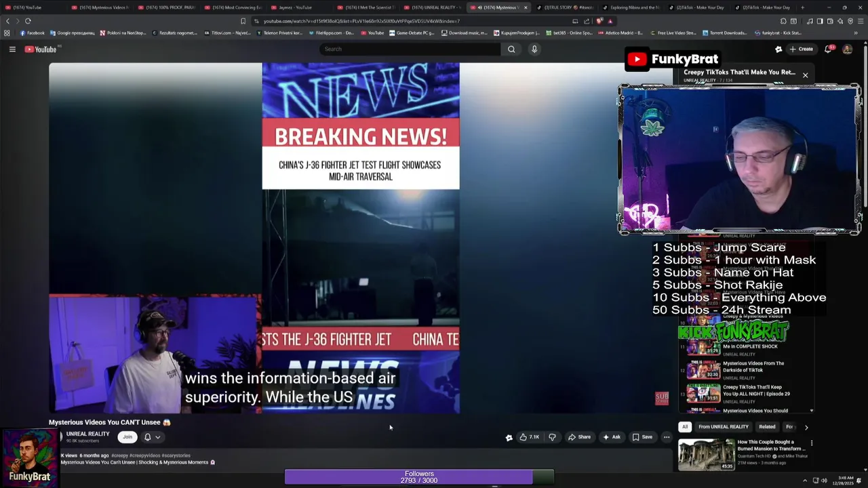Viewport: 868px width, 488px height.
Task: Switch to the 100% PROOF browser tab
Action: [166, 7]
